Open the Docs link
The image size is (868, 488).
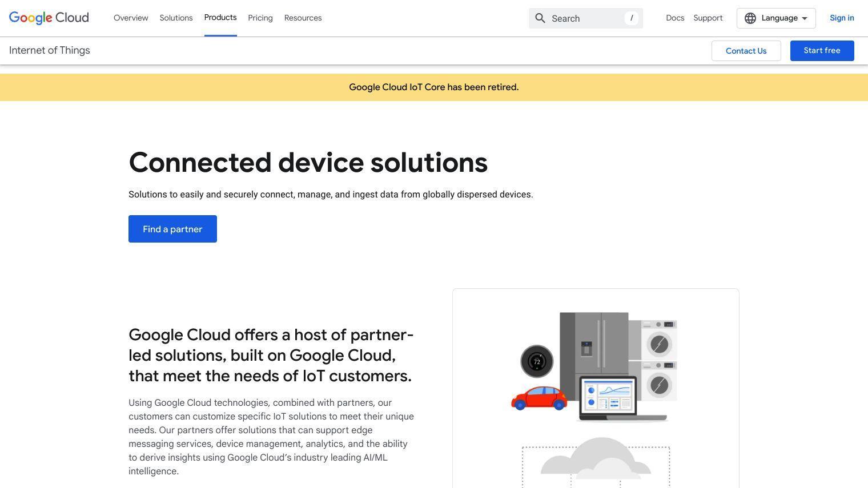pos(675,18)
